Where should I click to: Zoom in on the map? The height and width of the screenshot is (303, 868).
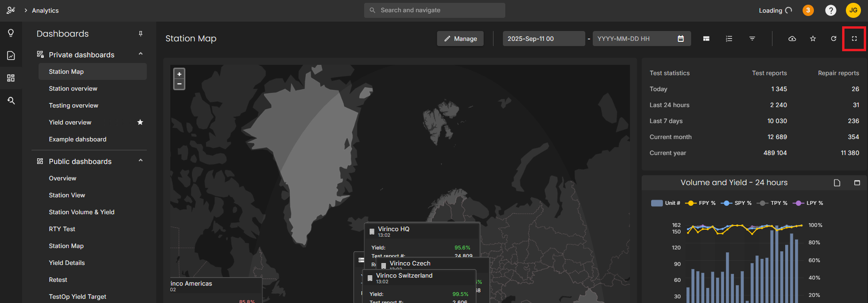pos(179,74)
